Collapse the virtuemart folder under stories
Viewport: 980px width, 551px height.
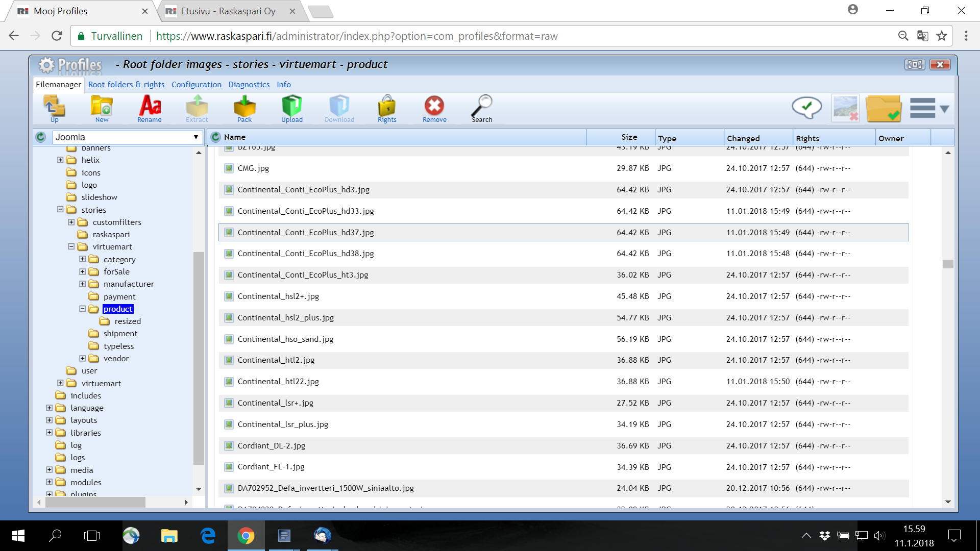pos(71,247)
